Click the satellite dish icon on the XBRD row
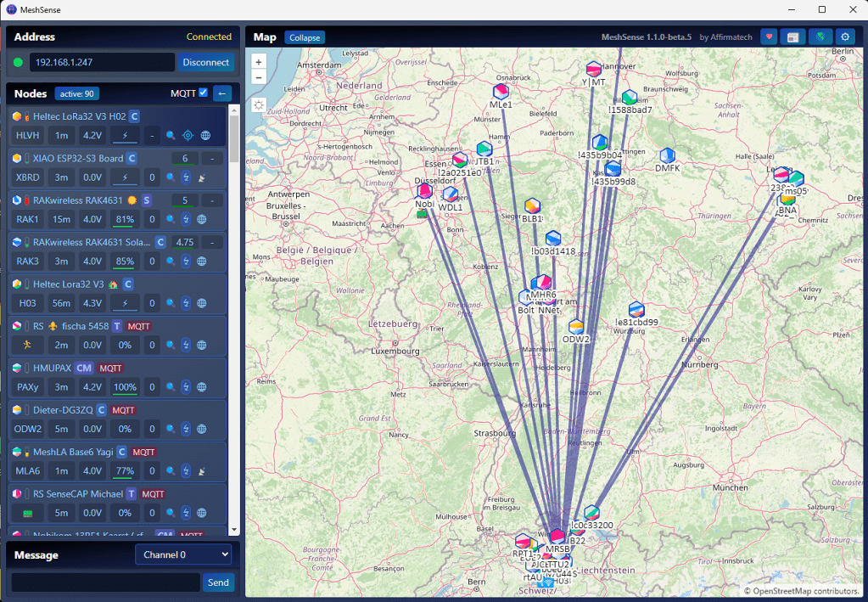Viewport: 868px width, 602px height. pyautogui.click(x=202, y=177)
